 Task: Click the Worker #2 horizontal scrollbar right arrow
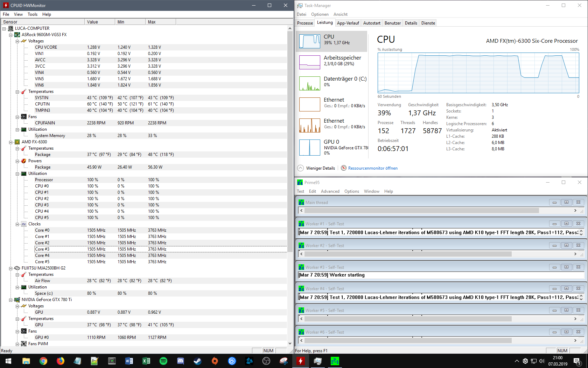(x=575, y=254)
